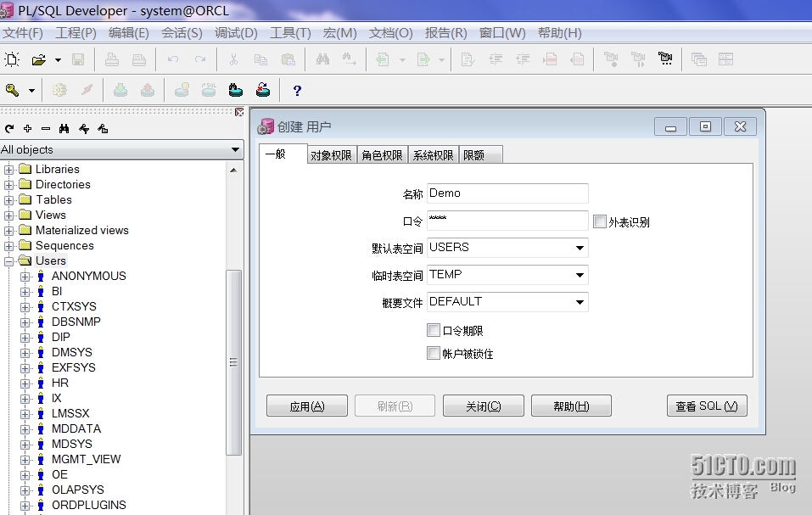The height and width of the screenshot is (515, 812).
Task: Switch to the 系统权限 tab
Action: (x=433, y=155)
